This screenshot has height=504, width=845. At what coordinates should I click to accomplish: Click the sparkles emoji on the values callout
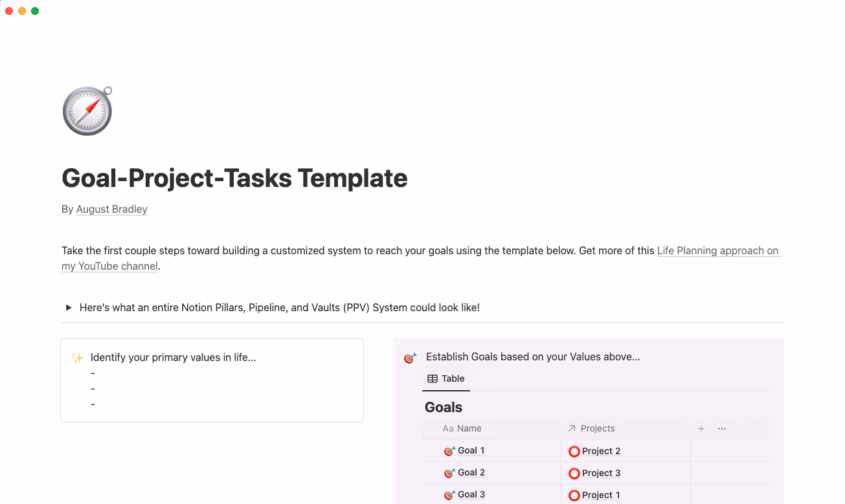pyautogui.click(x=77, y=356)
